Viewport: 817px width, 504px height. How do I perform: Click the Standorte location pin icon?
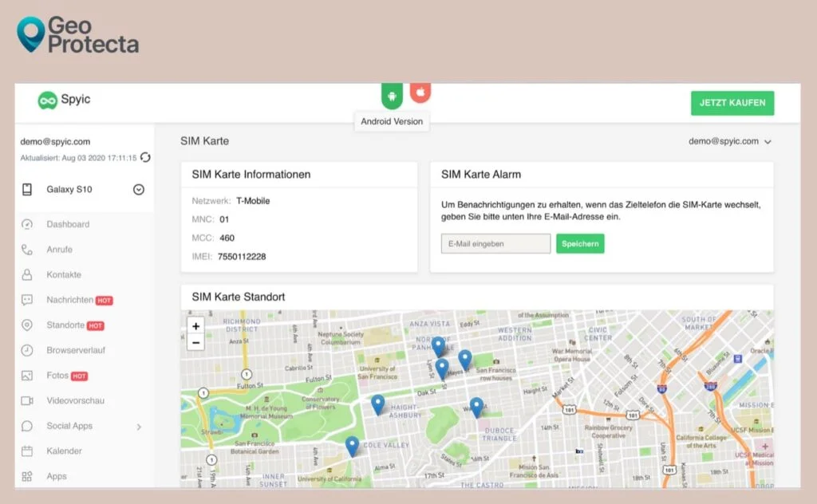[x=27, y=325]
